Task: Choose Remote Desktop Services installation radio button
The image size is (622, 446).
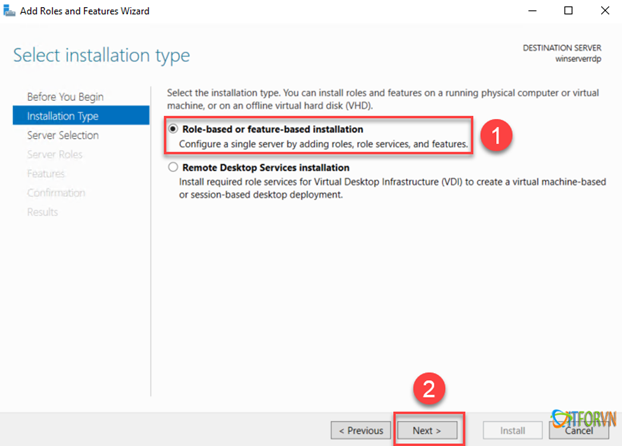Action: tap(174, 168)
